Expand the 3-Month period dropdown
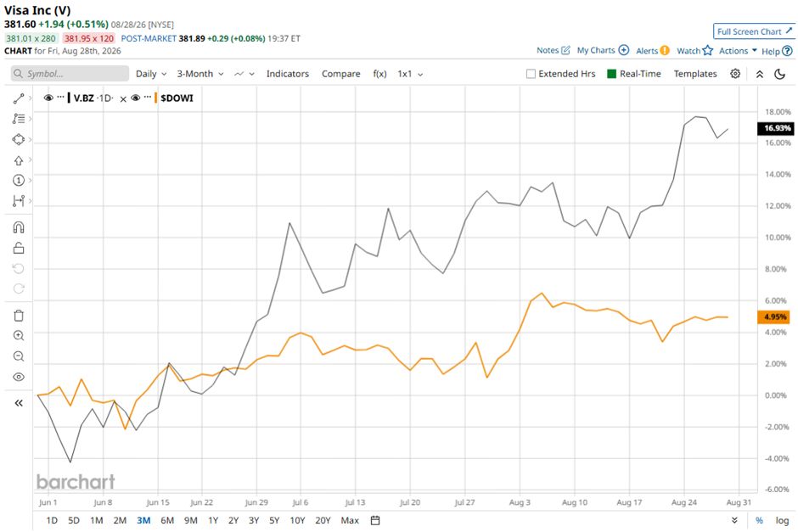Image resolution: width=798 pixels, height=532 pixels. 200,74
